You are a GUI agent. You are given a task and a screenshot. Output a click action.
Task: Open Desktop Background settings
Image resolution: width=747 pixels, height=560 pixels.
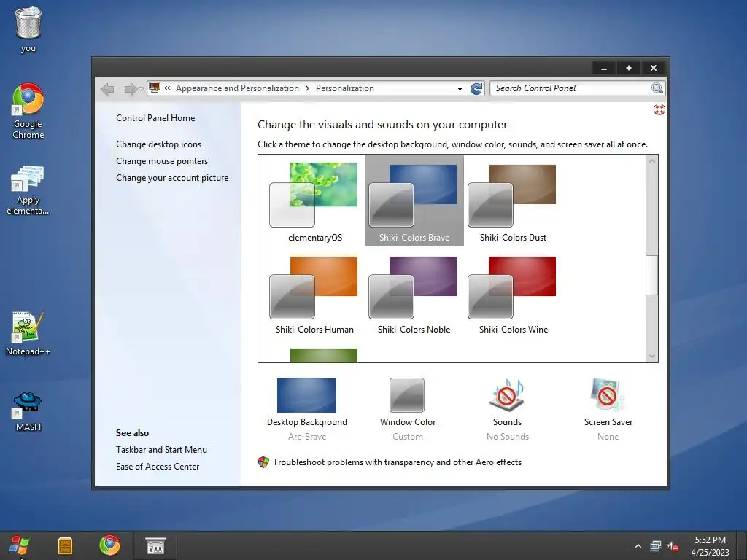click(x=307, y=409)
